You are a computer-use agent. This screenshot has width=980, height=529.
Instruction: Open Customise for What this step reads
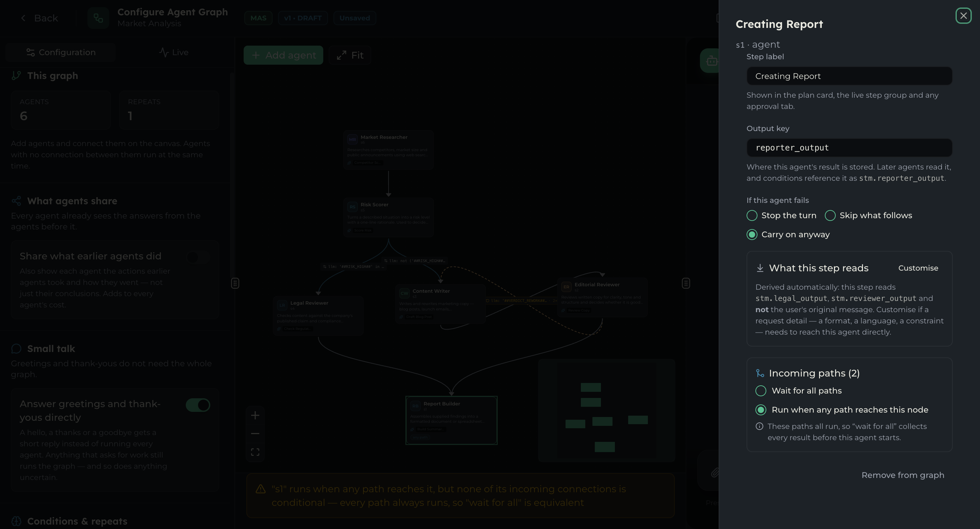point(918,268)
